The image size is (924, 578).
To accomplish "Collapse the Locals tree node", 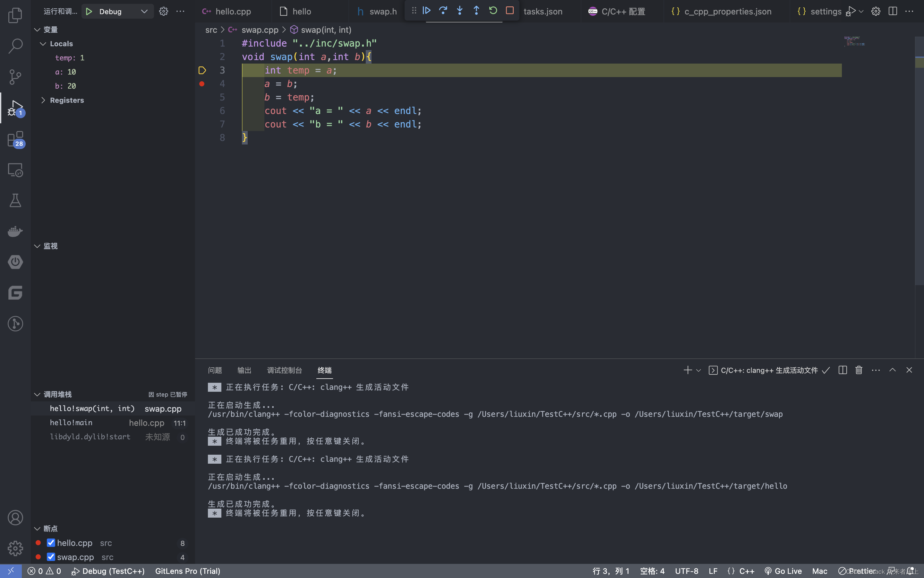I will click(43, 44).
